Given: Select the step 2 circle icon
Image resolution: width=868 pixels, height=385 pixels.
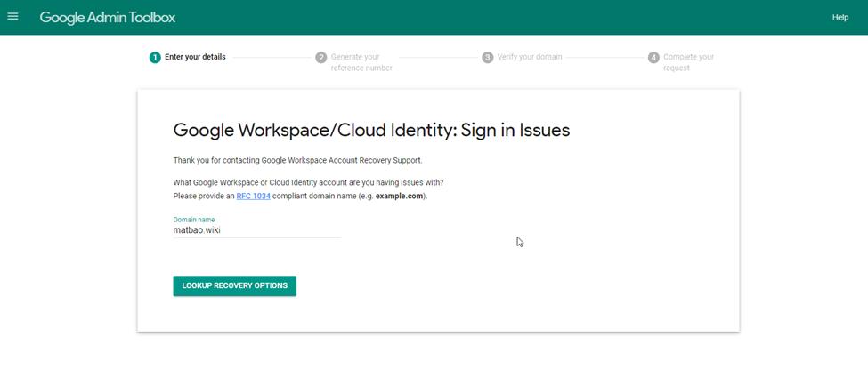Looking at the screenshot, I should click(x=321, y=58).
